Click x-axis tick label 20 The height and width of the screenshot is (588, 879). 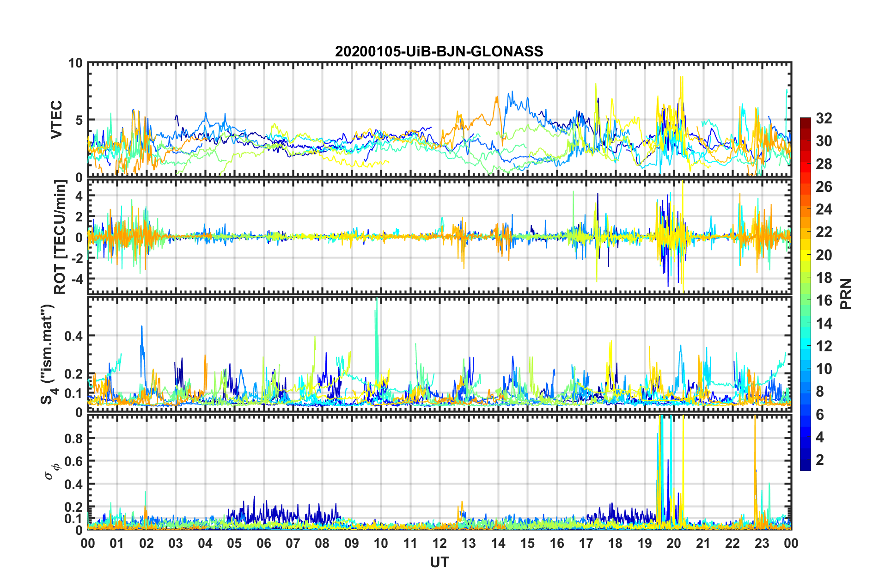pos(674,543)
